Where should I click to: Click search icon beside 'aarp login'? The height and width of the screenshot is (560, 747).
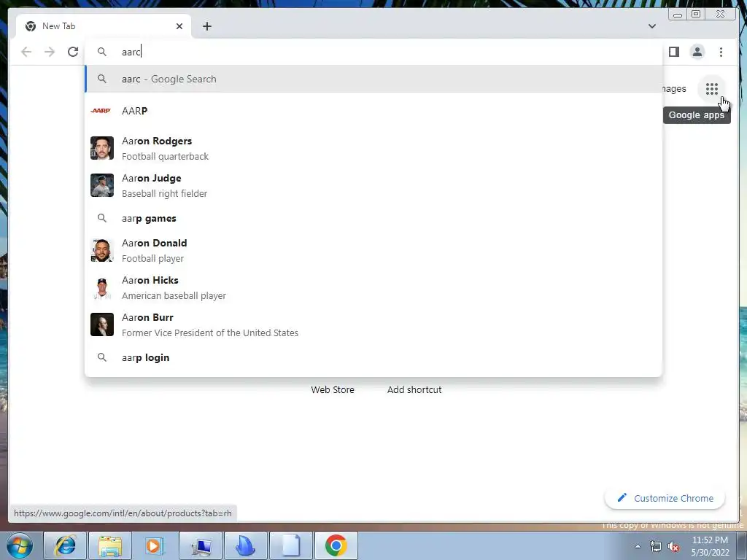102,357
